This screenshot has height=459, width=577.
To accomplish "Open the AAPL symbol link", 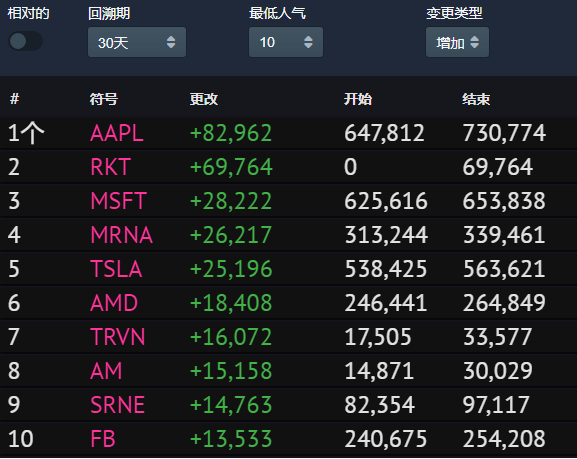I will [117, 133].
